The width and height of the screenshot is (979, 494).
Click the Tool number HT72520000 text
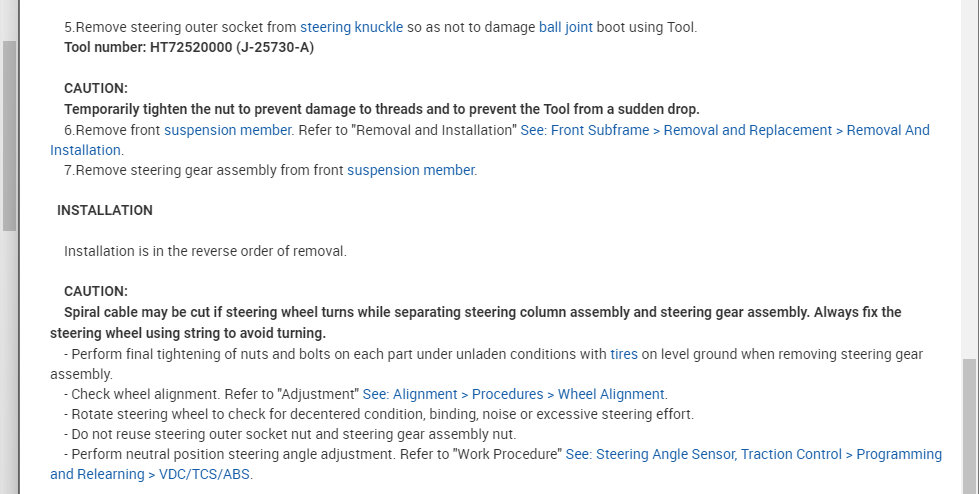[x=189, y=47]
